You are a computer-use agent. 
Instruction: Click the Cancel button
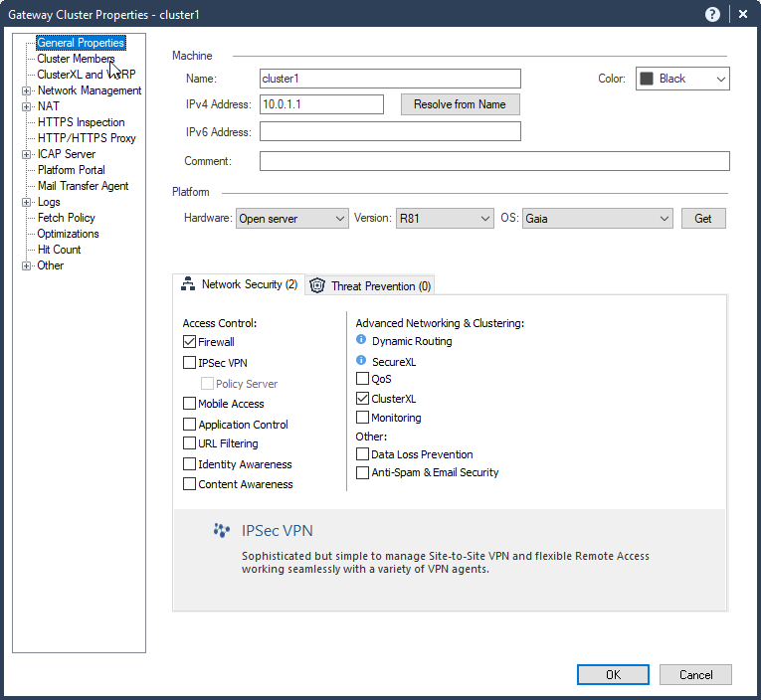click(x=695, y=675)
